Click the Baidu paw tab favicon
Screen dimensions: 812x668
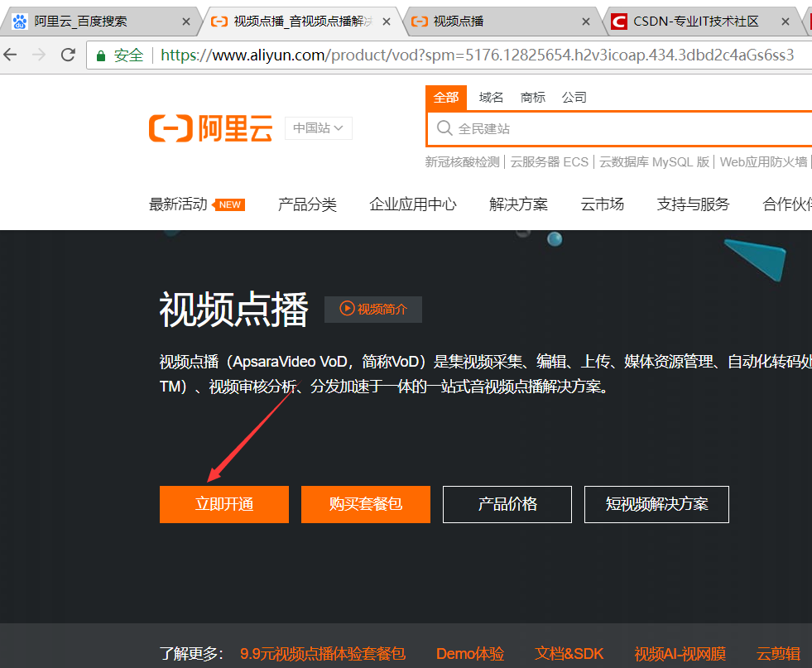(19, 22)
